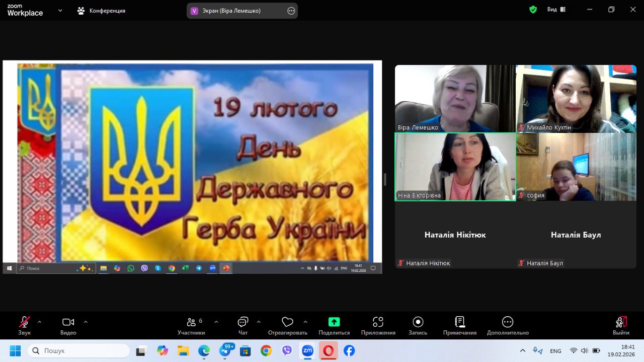
Task: Open the Приложения apps icon
Action: [378, 322]
